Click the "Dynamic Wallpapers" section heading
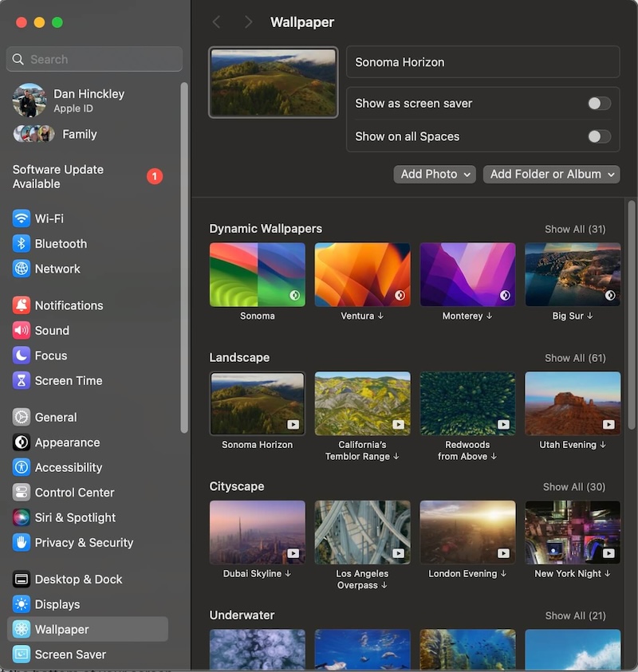The image size is (638, 672). [x=266, y=229]
